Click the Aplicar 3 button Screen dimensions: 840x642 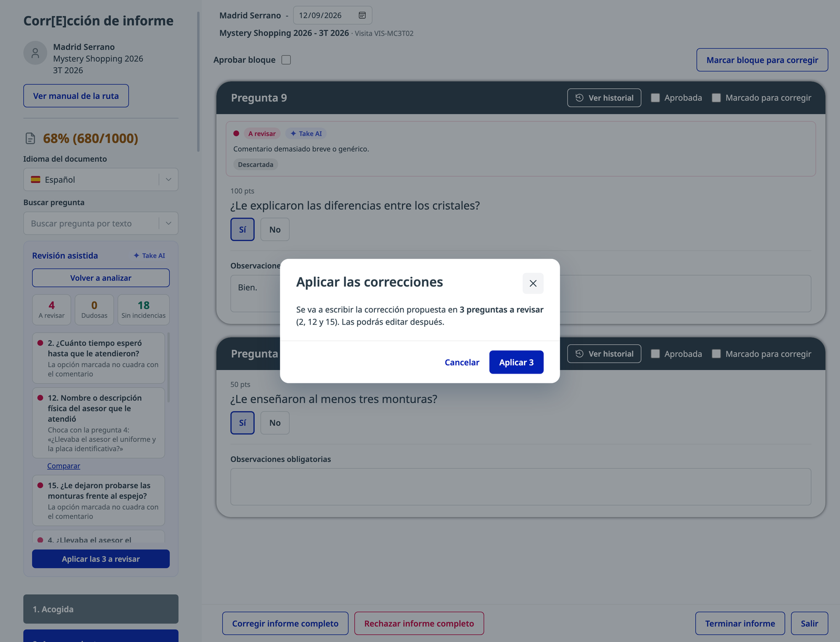(516, 362)
